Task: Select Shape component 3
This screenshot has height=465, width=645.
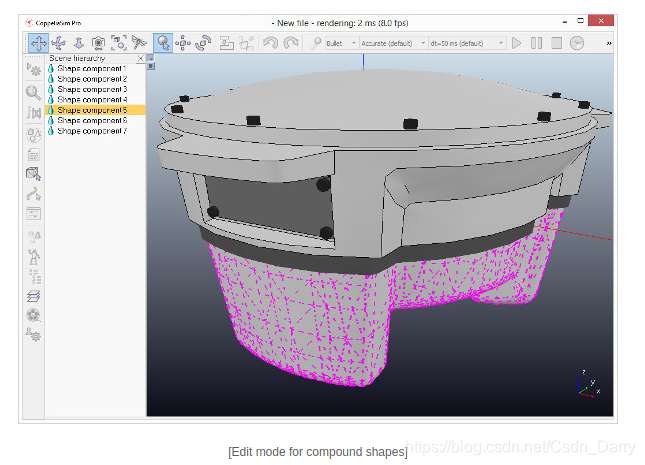Action: [92, 89]
